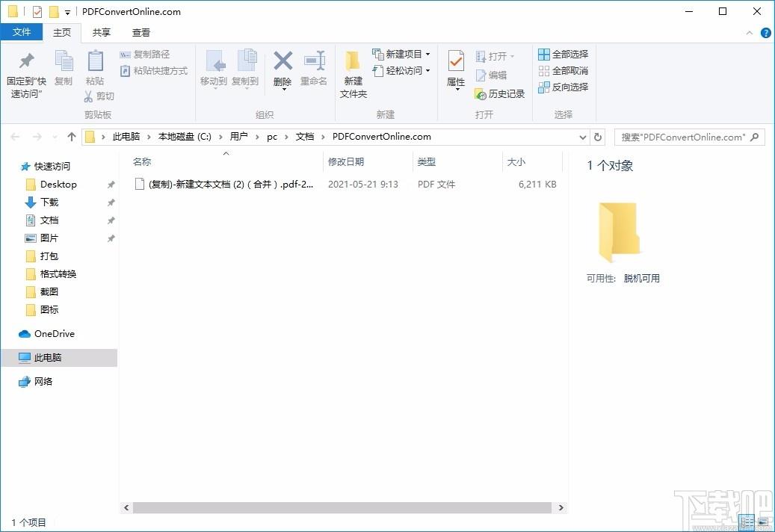Open Copy to (复制到) ribbon button
This screenshot has width=775, height=532.
[245, 68]
